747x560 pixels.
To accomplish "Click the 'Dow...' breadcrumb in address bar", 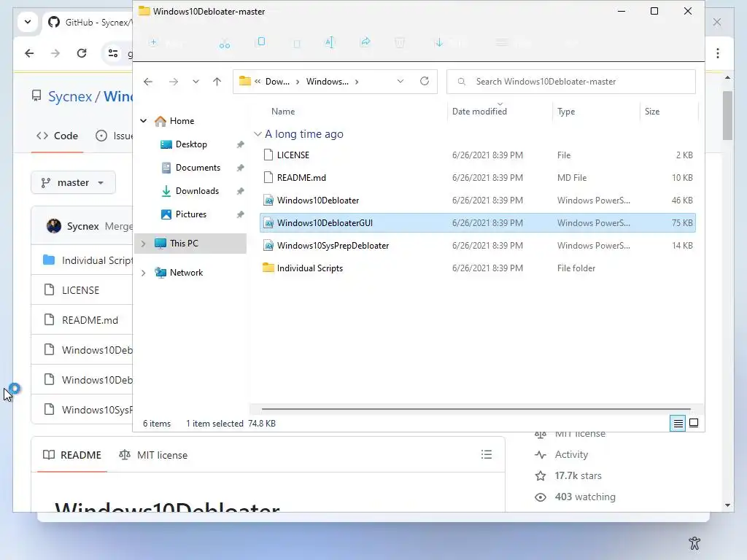I will pos(277,82).
